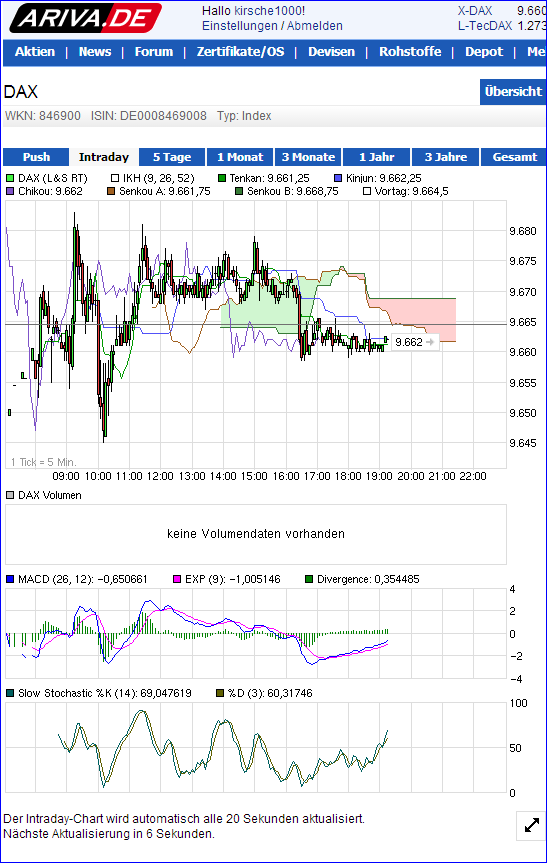This screenshot has height=863, width=547.
Task: Click the Ichimoku candlestick chart area
Action: click(256, 335)
